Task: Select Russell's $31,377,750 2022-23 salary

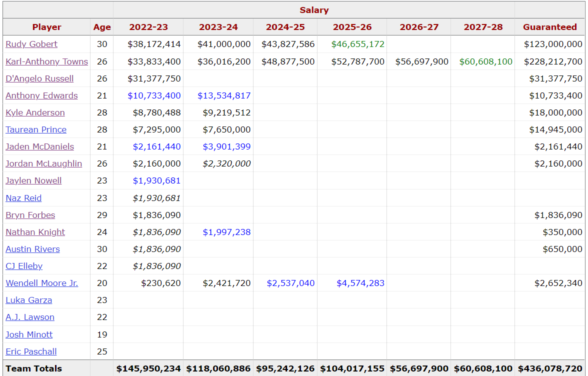Action: (154, 78)
